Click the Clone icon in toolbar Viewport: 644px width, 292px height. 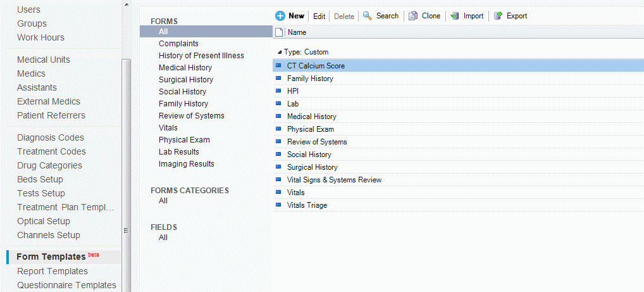413,16
